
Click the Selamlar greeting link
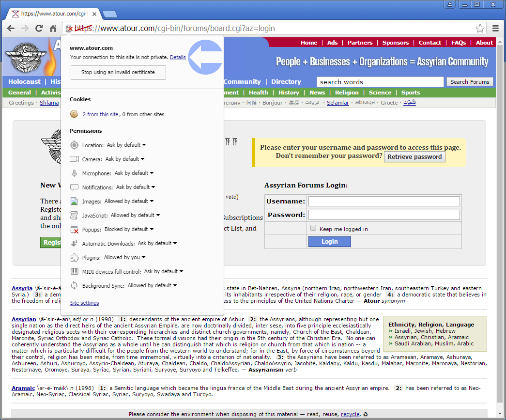(338, 103)
